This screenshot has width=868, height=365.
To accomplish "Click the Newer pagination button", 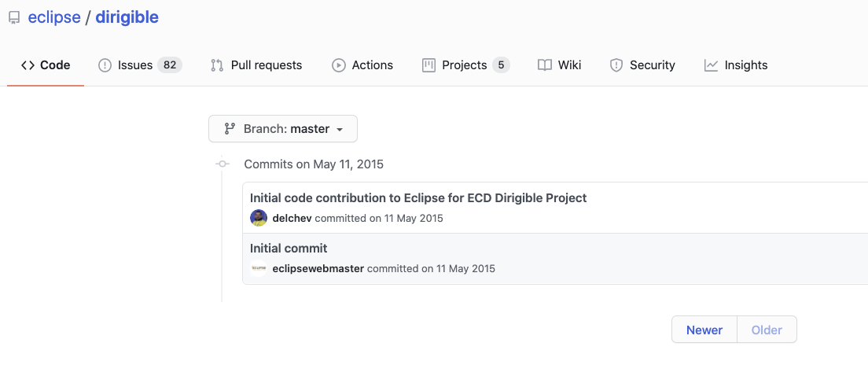I will coord(704,330).
